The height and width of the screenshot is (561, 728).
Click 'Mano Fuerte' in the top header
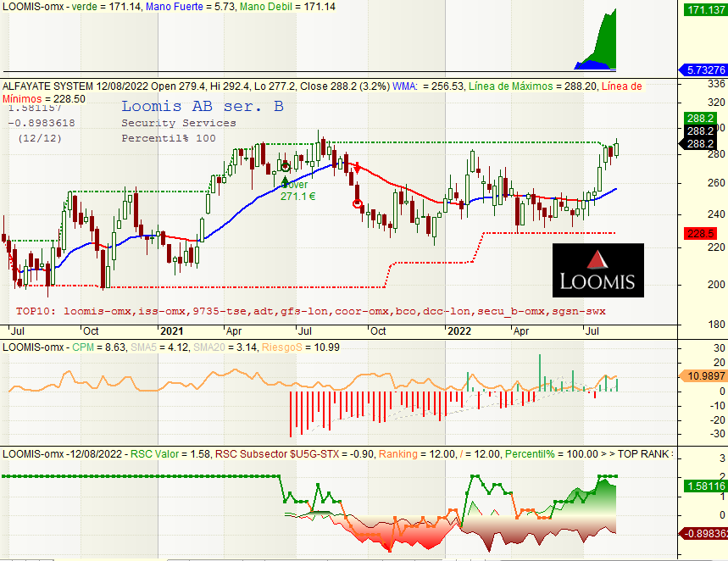175,7
